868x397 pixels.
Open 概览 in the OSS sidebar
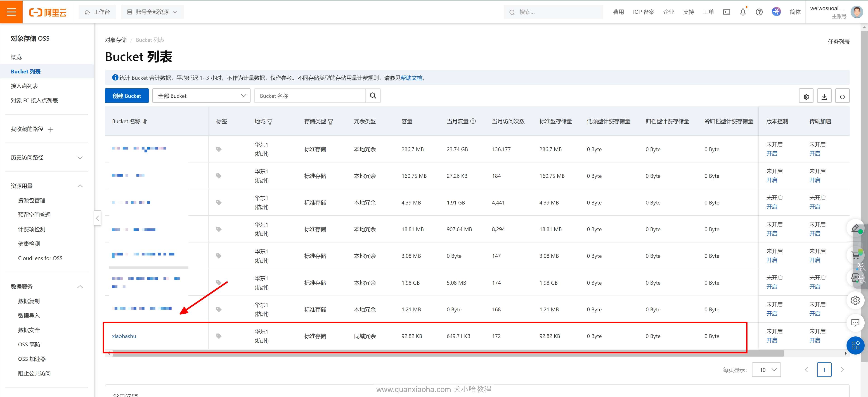click(x=16, y=57)
